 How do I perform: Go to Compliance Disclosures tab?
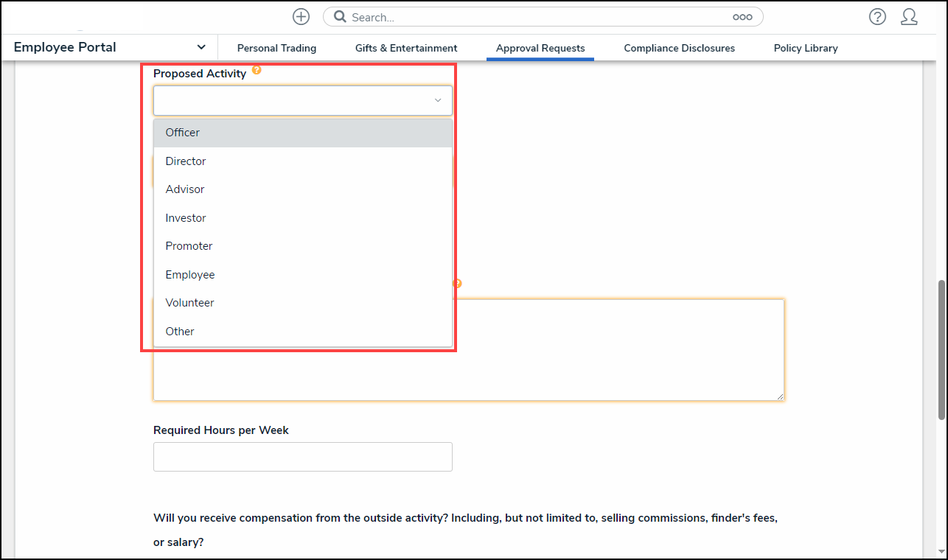(679, 48)
